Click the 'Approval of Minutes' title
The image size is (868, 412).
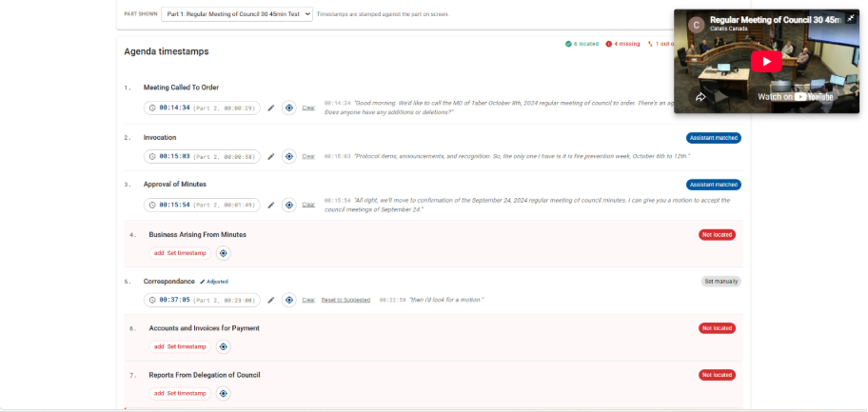175,184
